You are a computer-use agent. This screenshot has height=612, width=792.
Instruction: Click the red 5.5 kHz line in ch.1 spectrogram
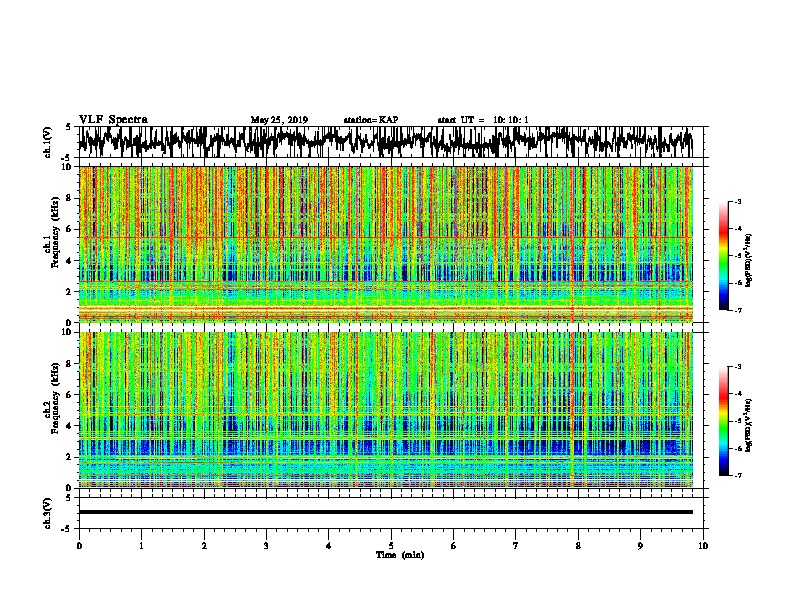pos(385,237)
